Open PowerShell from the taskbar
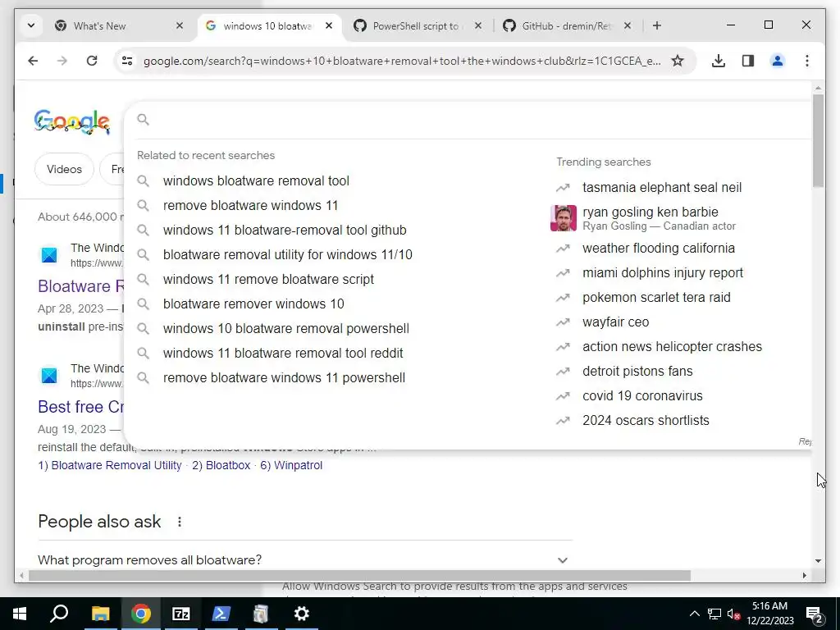The image size is (840, 630). [221, 614]
